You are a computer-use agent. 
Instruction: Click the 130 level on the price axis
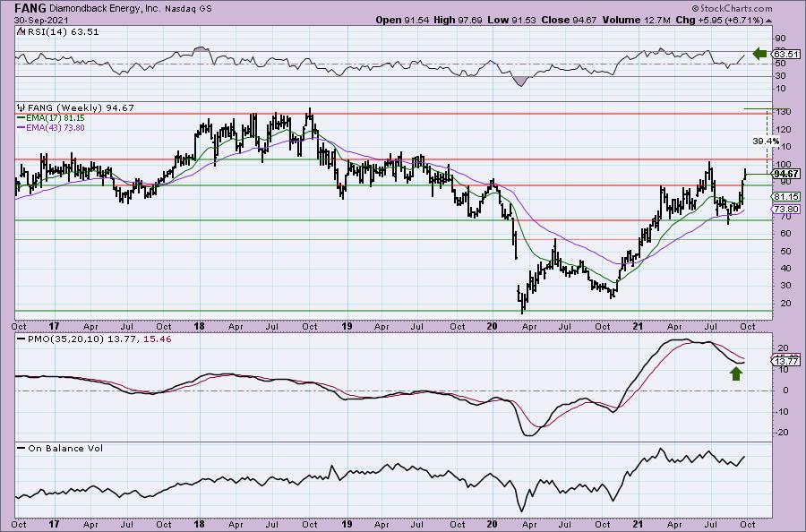pyautogui.click(x=784, y=112)
